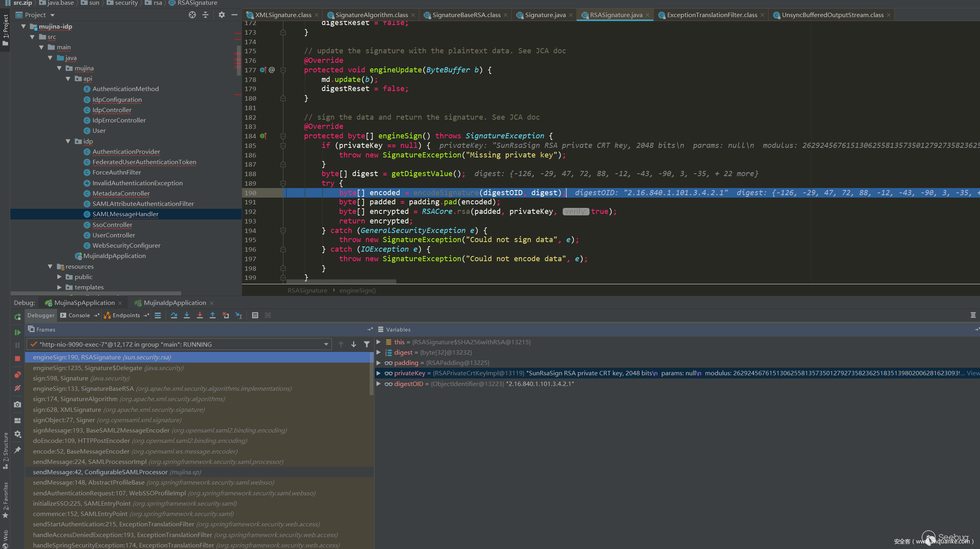Switch to the Signature.java editor tab
The image size is (980, 549).
click(x=545, y=15)
